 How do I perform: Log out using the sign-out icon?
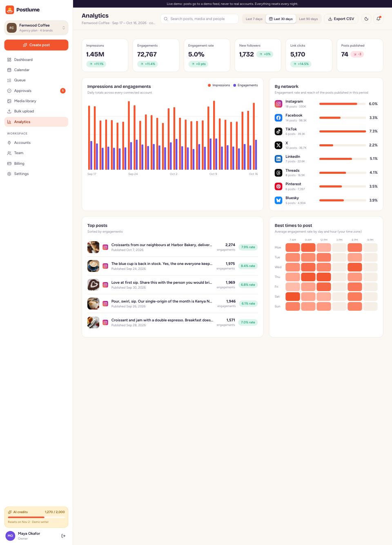coord(63,536)
